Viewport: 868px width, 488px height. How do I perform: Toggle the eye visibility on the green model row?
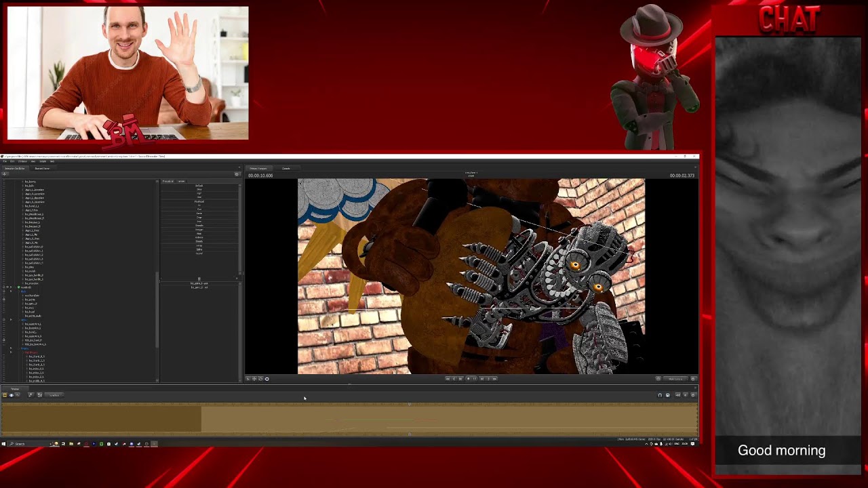point(7,287)
